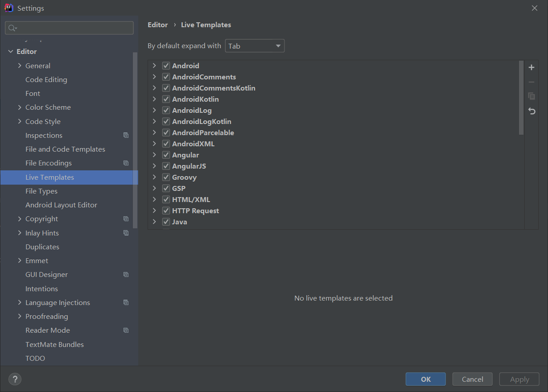Disable the Groovy live templates checkbox

pyautogui.click(x=166, y=177)
